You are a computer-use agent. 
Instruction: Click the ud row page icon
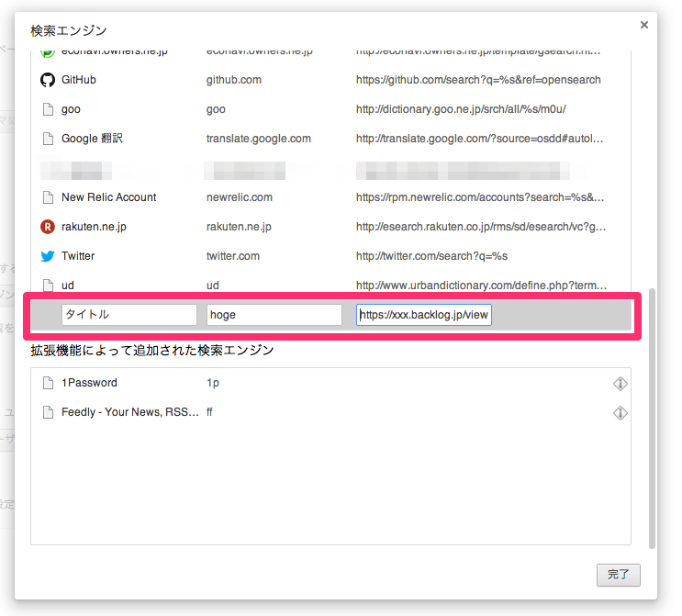[x=48, y=286]
